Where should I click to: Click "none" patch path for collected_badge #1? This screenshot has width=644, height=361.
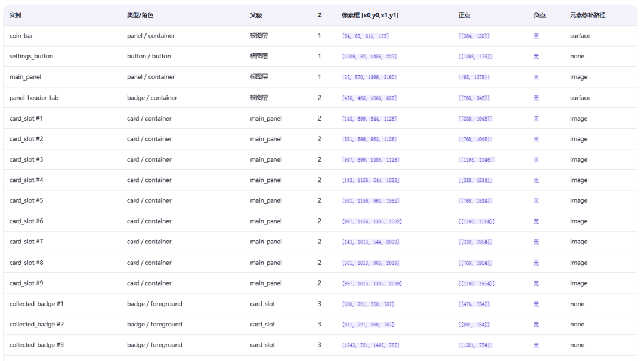pyautogui.click(x=577, y=304)
